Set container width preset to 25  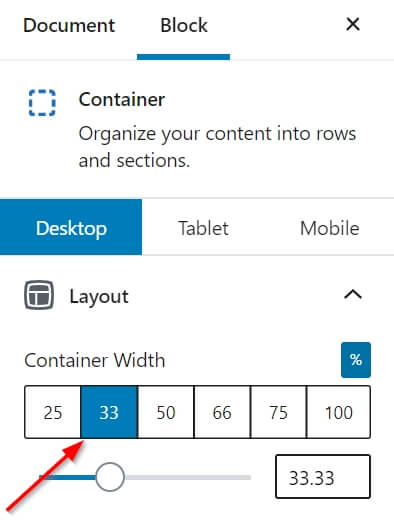53,412
